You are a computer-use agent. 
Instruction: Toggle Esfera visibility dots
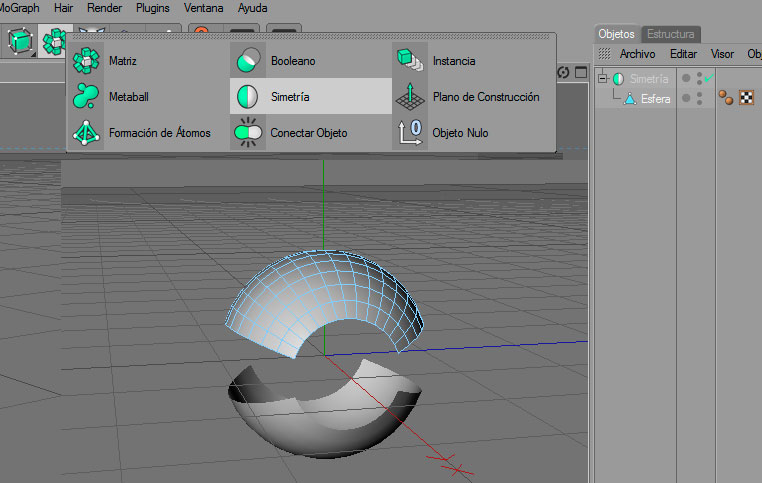(699, 98)
